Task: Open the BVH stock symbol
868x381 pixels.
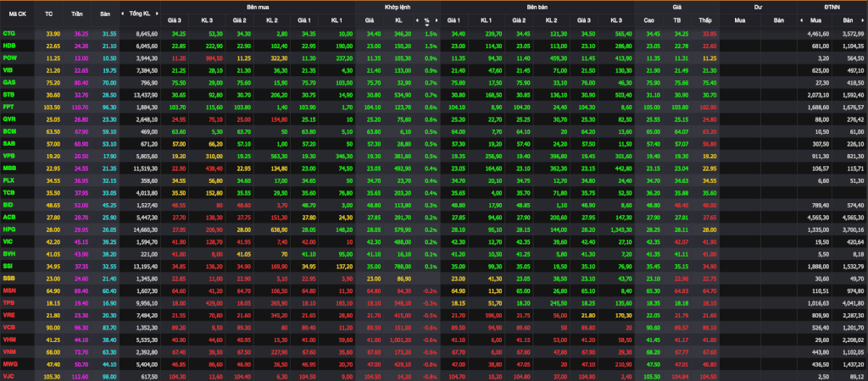Action: pos(8,253)
